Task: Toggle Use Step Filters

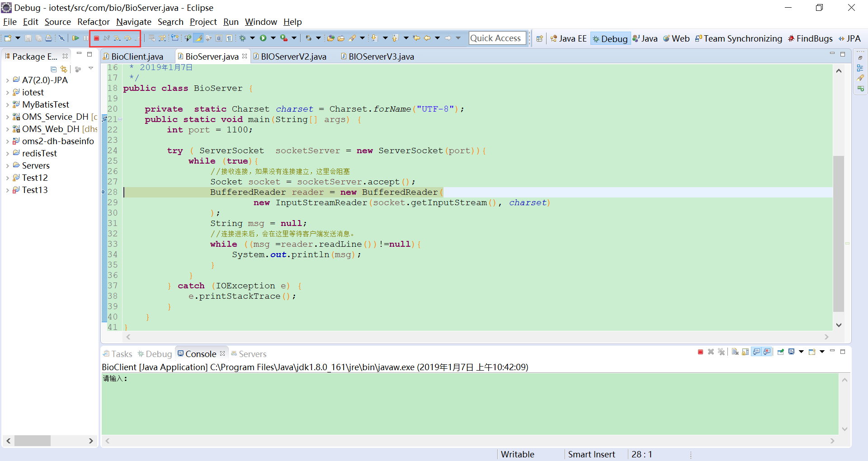Action: [162, 38]
